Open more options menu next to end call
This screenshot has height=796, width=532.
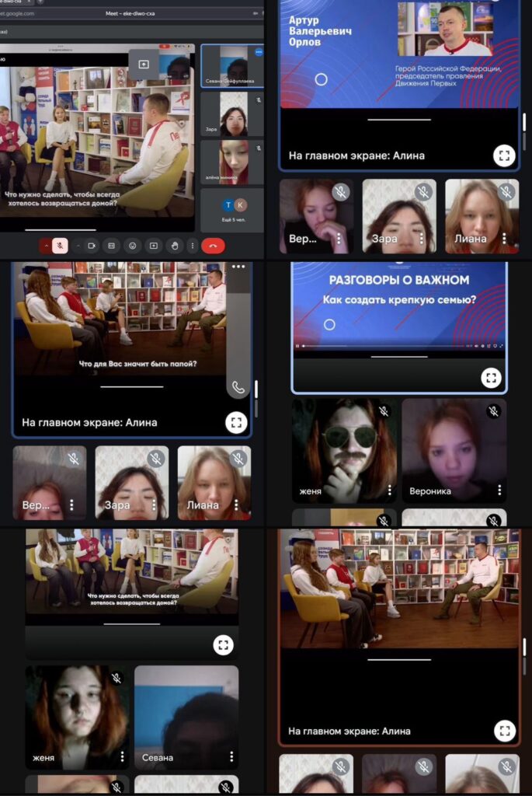click(193, 246)
